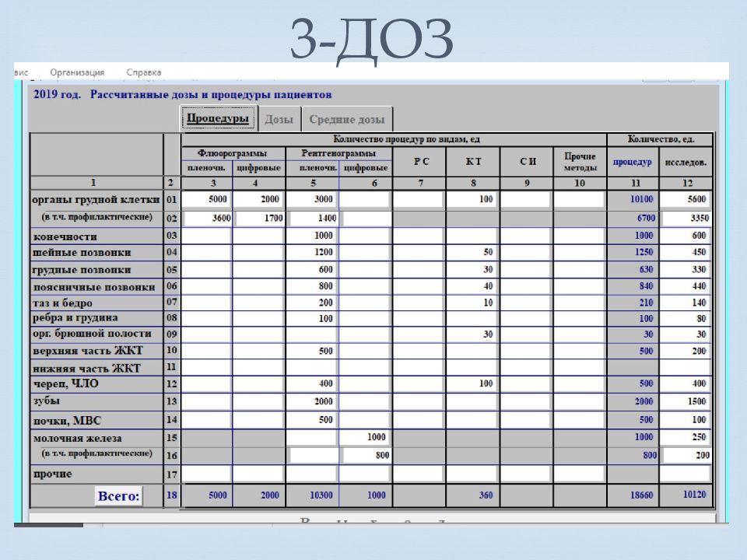
Task: Open the Средние дозы tab
Action: click(x=346, y=120)
